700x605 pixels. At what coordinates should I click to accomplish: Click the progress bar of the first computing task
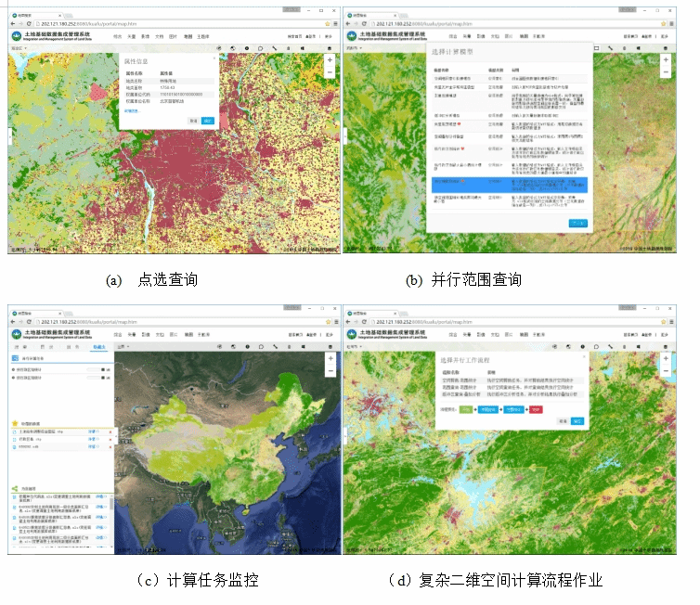(95, 368)
